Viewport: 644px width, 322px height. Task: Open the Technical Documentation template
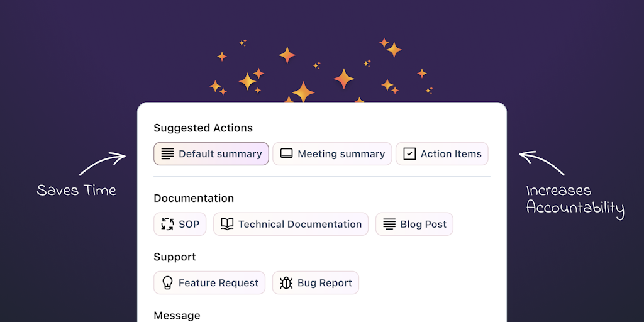[299, 225]
